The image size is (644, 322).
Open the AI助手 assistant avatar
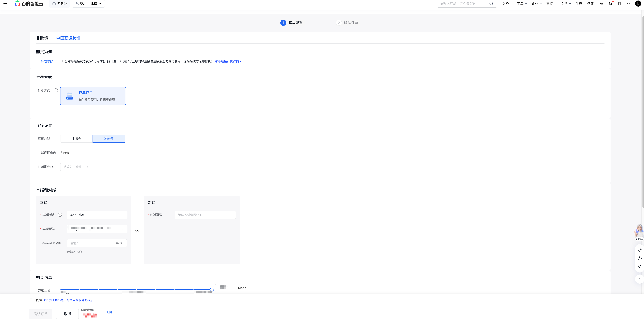click(639, 232)
